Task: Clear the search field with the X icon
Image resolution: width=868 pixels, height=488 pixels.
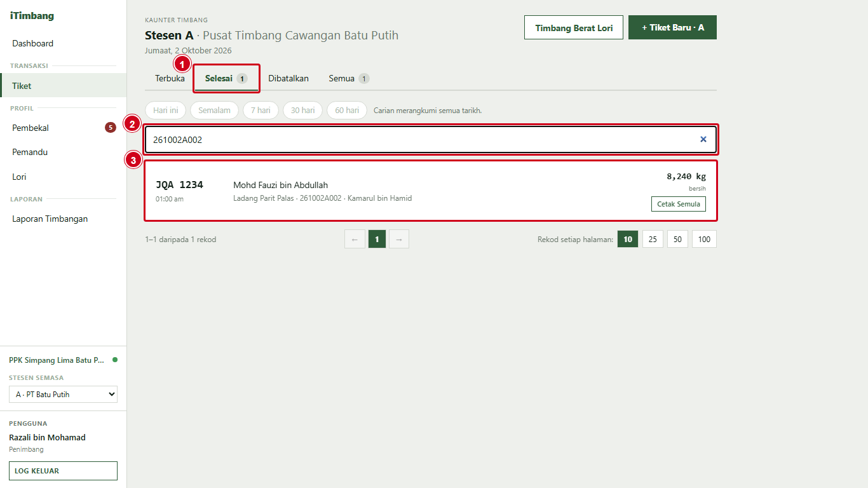Action: [x=703, y=139]
